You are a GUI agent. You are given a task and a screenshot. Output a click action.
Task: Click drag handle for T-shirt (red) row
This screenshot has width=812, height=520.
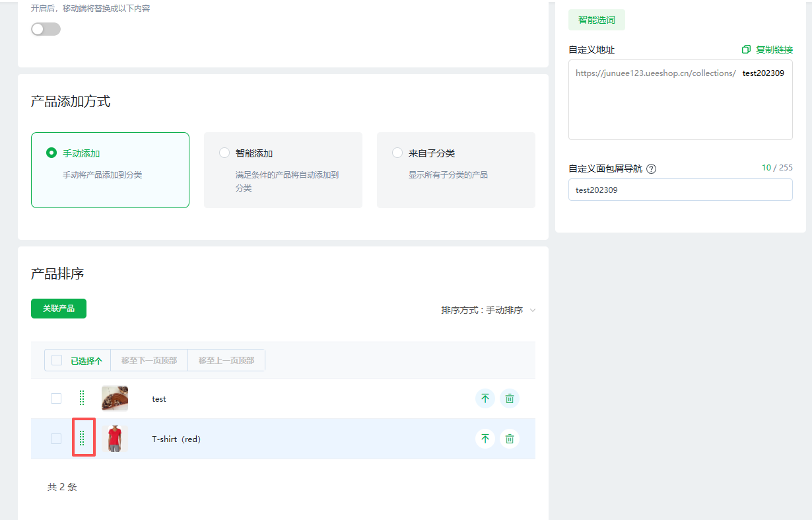coord(83,438)
